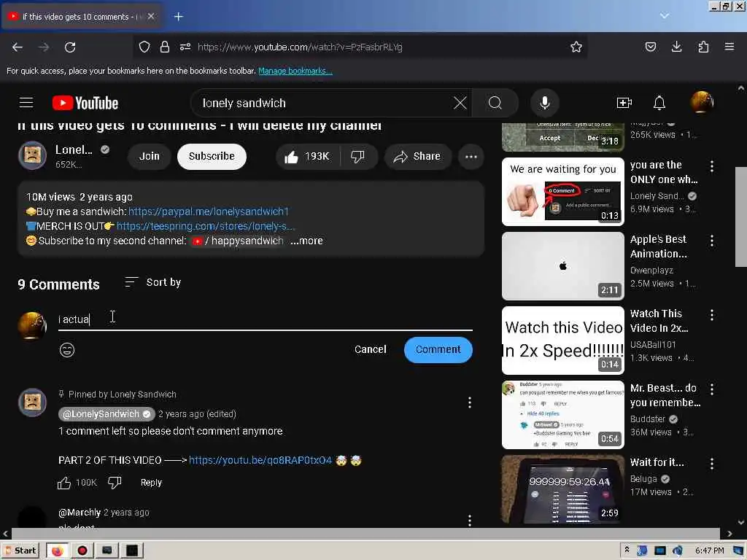Open Lonely Sandwich channel avatar

point(32,155)
